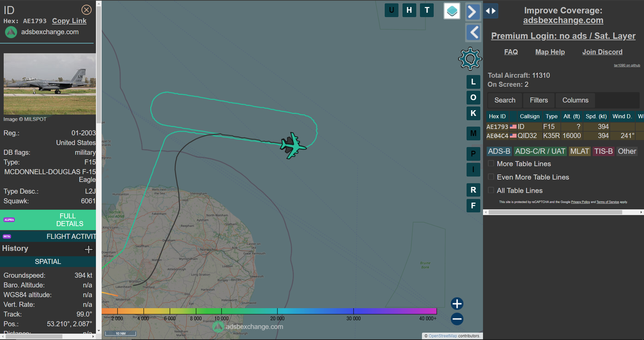This screenshot has width=644, height=340.
Task: Select aircraft row AE1793
Action: 565,127
